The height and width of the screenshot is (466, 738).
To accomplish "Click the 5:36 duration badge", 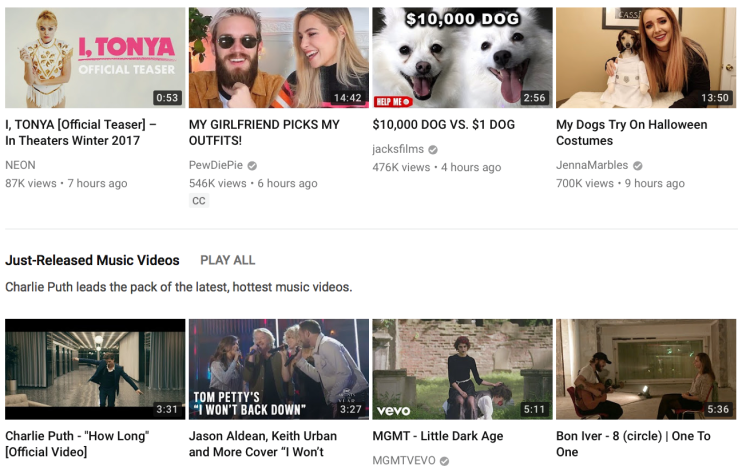I will 718,410.
